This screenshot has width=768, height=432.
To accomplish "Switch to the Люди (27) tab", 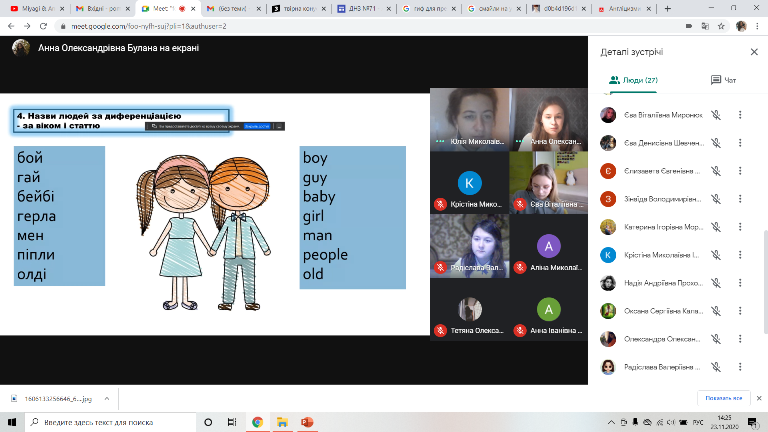I will click(x=634, y=80).
